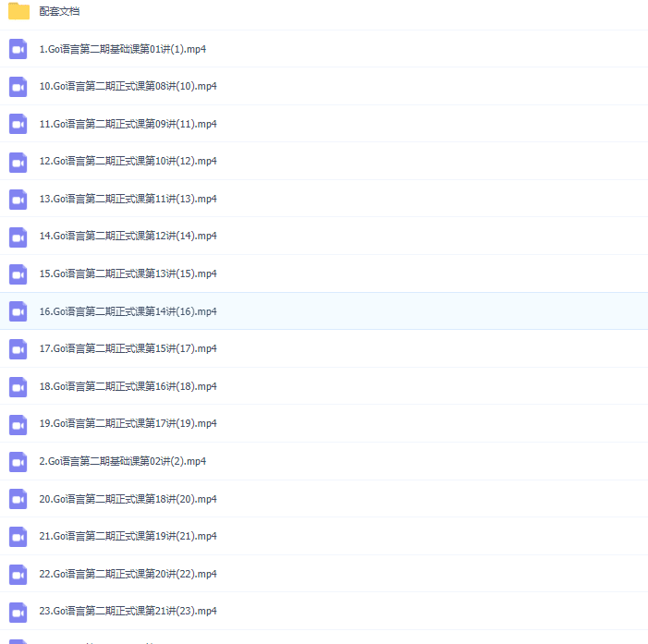The image size is (648, 644).
Task: Click video icon beside 10.Go语言第二期正式课第08讲(10).mp4
Action: [x=18, y=87]
